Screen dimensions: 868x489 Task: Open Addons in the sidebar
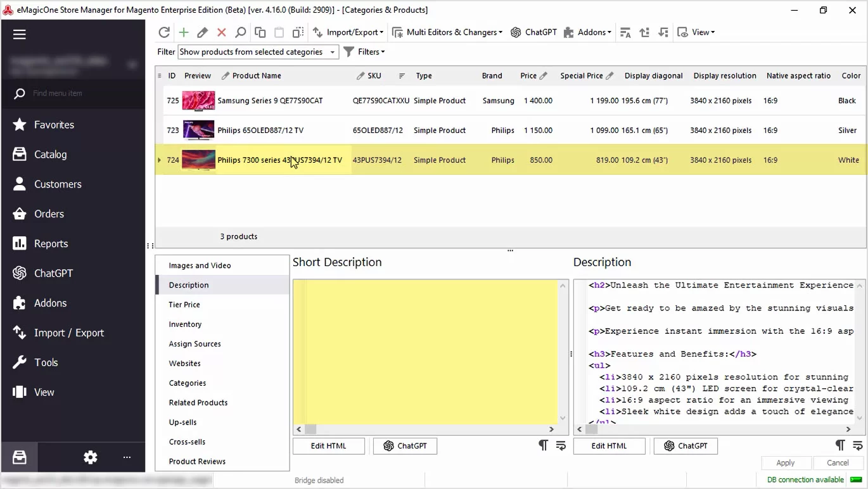tap(73, 303)
